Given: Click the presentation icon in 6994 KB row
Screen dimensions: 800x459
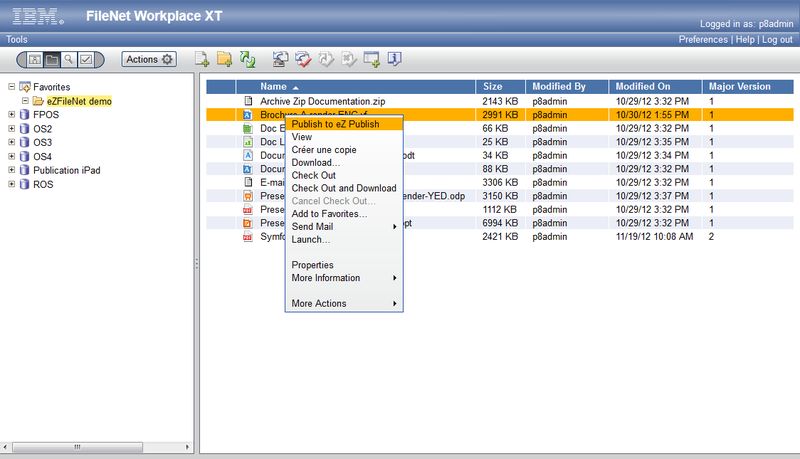Looking at the screenshot, I should [248, 223].
